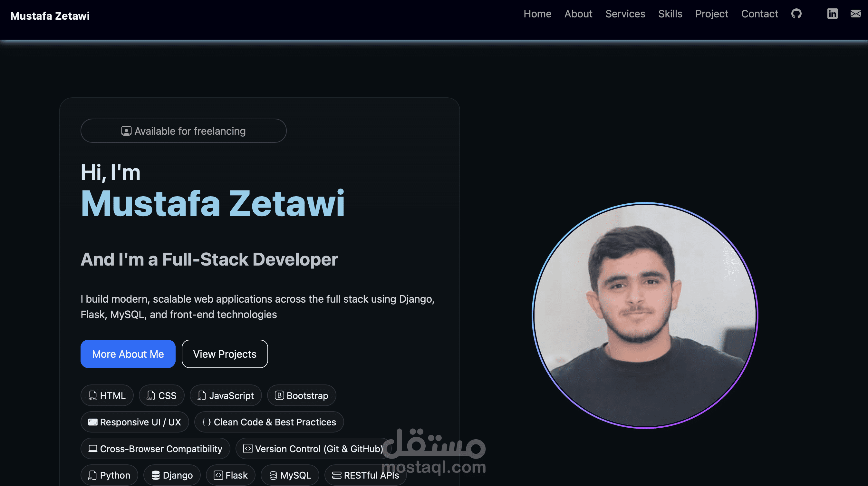Jump to Skills from the navbar
Image resolution: width=868 pixels, height=486 pixels.
coord(670,14)
